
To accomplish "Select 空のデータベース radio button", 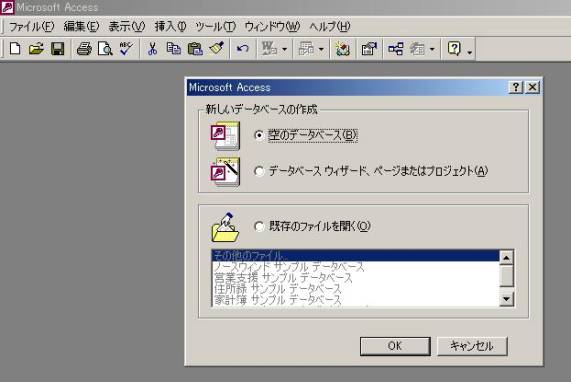I will (x=259, y=135).
